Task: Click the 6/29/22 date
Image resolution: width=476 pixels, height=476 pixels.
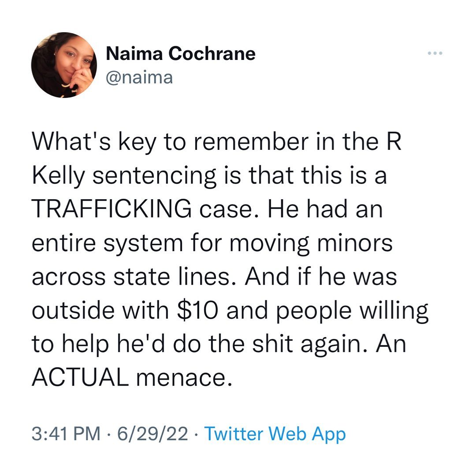Action: pos(151,434)
